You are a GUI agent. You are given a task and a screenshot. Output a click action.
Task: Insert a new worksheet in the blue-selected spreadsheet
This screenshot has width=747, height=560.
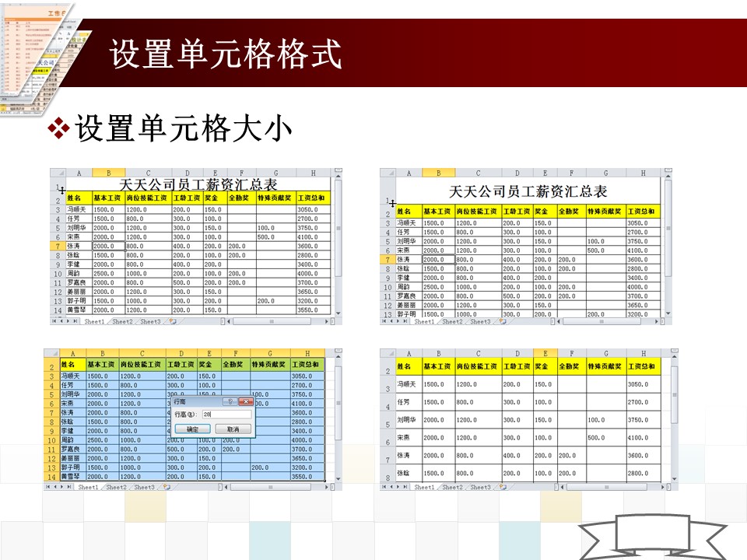[167, 487]
